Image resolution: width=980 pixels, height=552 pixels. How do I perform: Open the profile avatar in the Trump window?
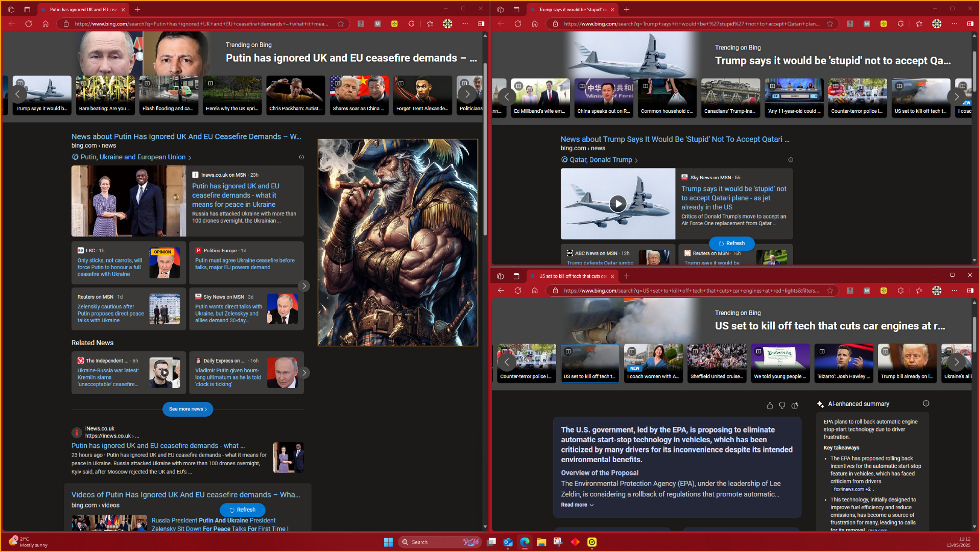pyautogui.click(x=937, y=23)
